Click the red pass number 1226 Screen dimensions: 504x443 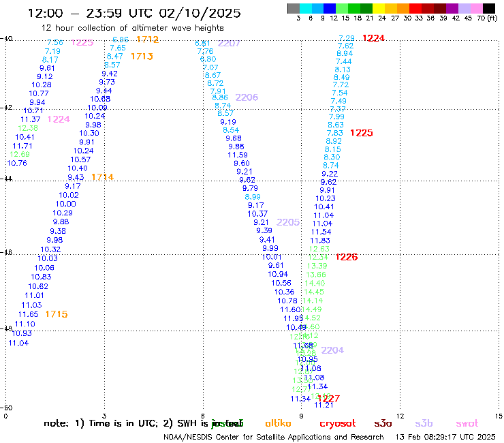(347, 257)
